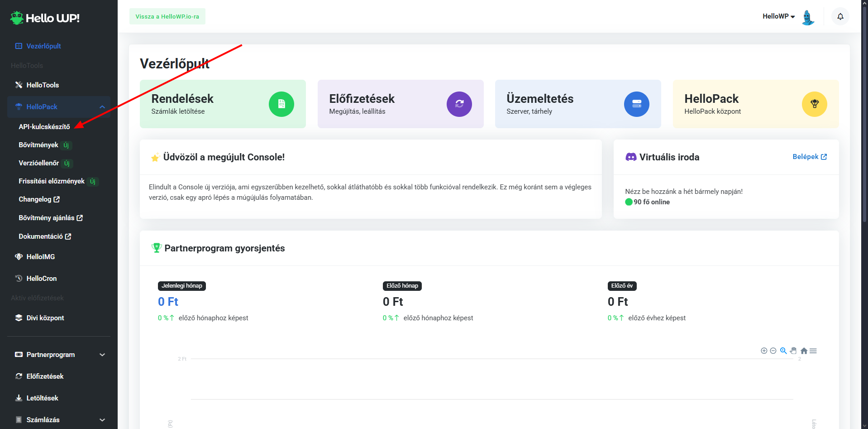Collapse the HelloPack sidebar submenu
This screenshot has height=429, width=868.
pyautogui.click(x=102, y=107)
